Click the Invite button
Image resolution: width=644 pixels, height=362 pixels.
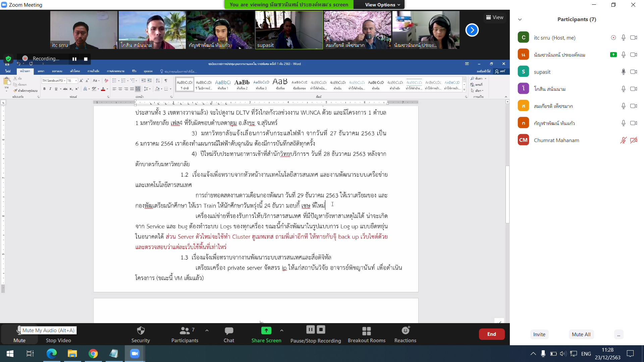[x=539, y=334]
